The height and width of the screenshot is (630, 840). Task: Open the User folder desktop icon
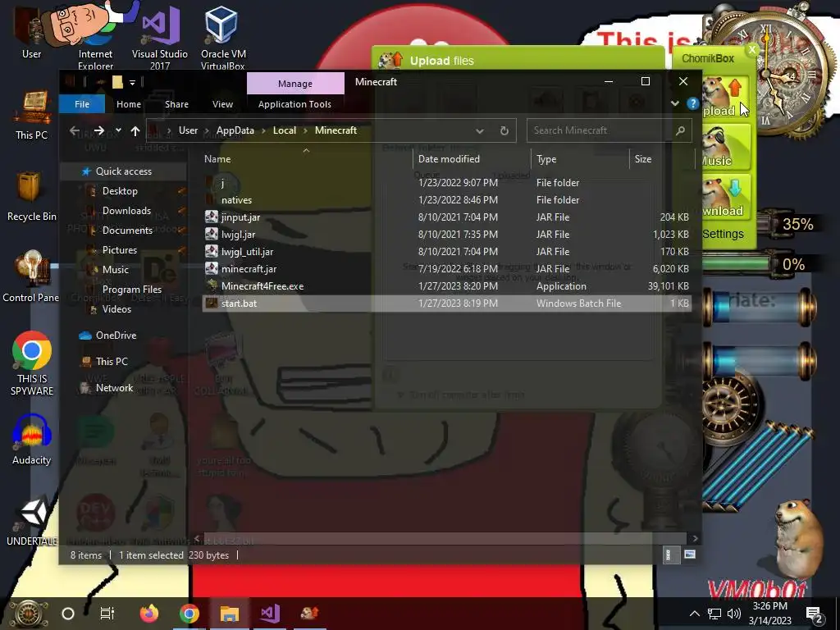coord(31,33)
